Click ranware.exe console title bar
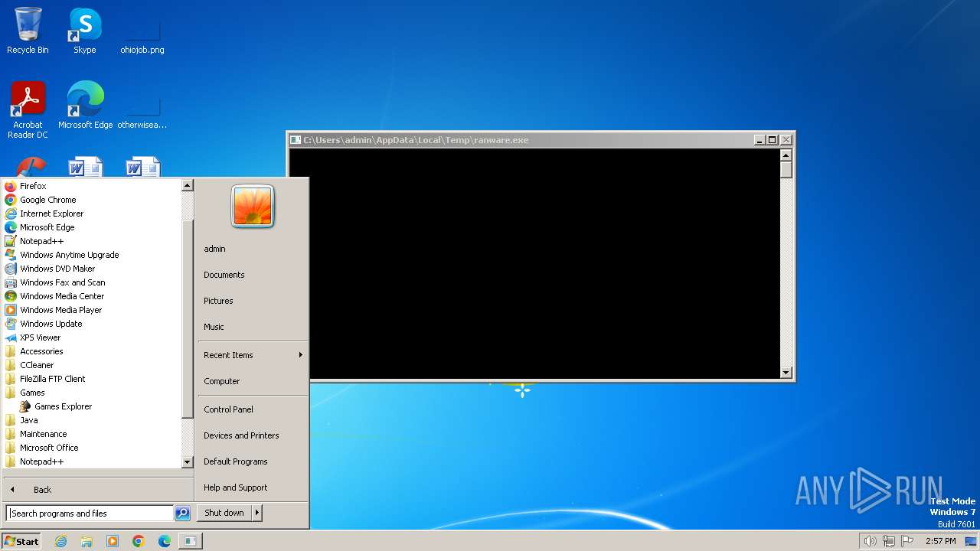 point(521,140)
